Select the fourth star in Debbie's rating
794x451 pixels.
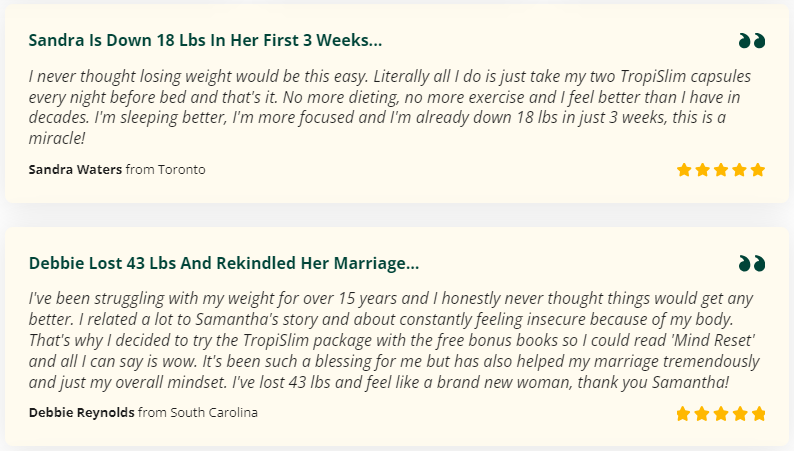point(740,414)
